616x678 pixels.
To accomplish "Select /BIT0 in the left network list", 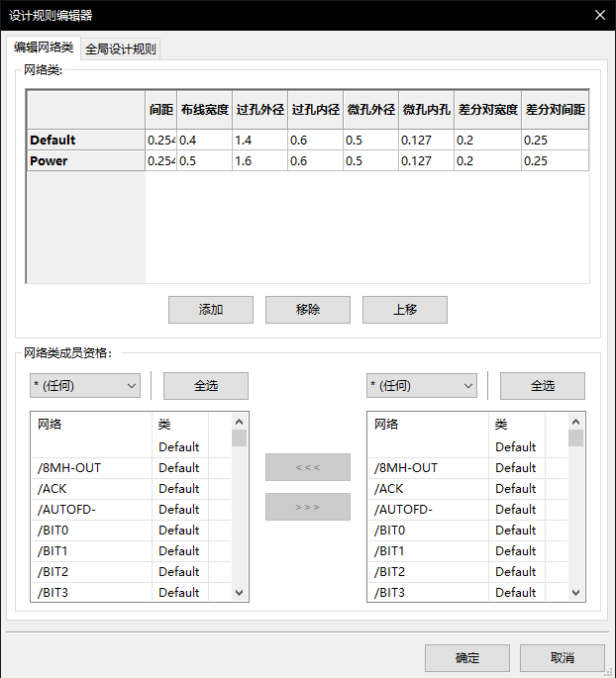I will tap(131, 531).
